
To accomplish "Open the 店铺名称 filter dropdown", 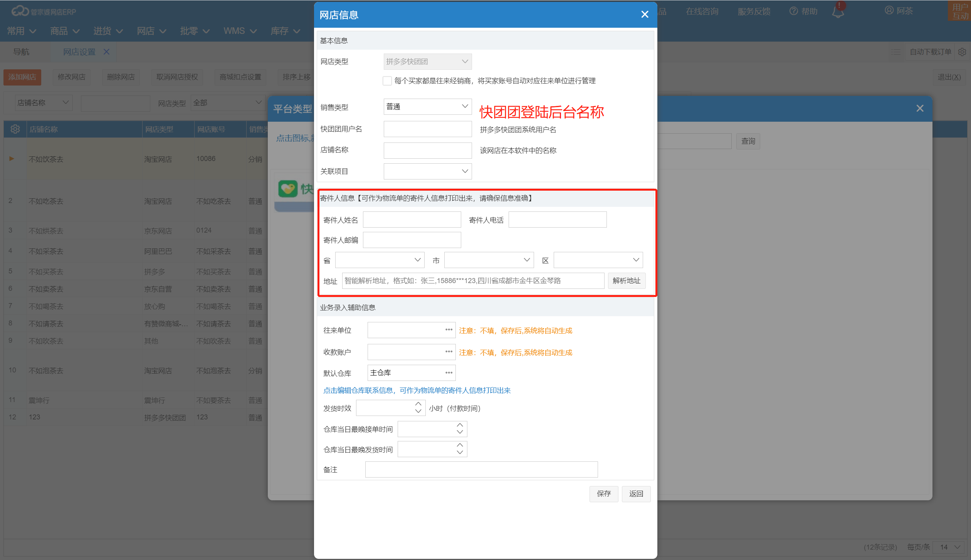I will [44, 103].
